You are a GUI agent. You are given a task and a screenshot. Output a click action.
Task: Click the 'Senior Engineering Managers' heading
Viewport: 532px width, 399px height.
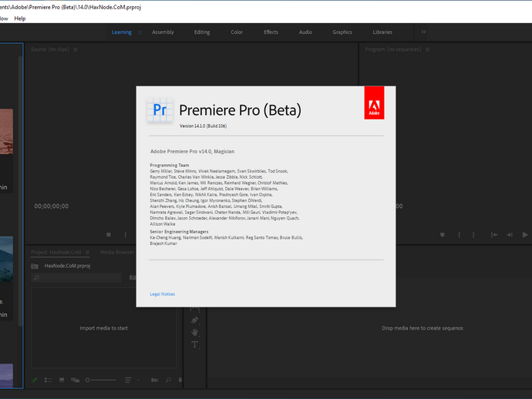[179, 232]
